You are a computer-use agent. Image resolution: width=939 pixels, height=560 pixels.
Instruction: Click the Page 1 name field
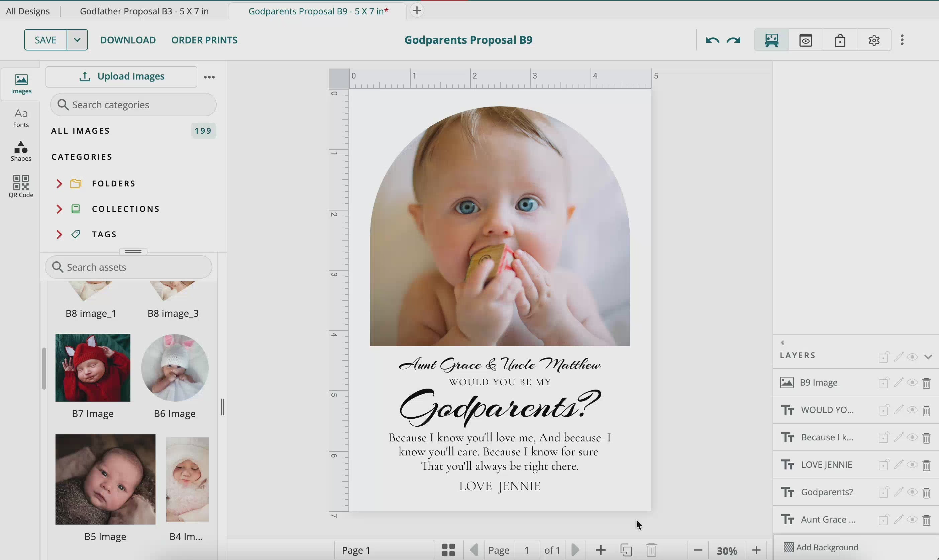point(384,550)
